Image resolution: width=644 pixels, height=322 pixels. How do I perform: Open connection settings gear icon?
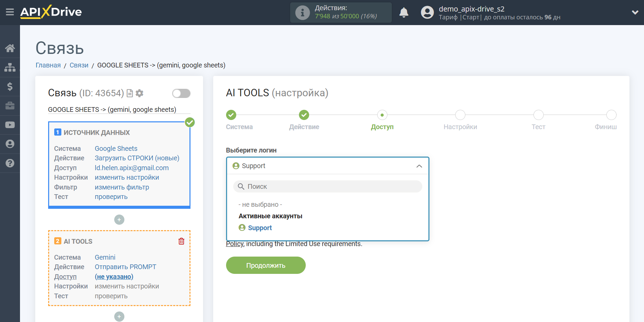tap(139, 93)
